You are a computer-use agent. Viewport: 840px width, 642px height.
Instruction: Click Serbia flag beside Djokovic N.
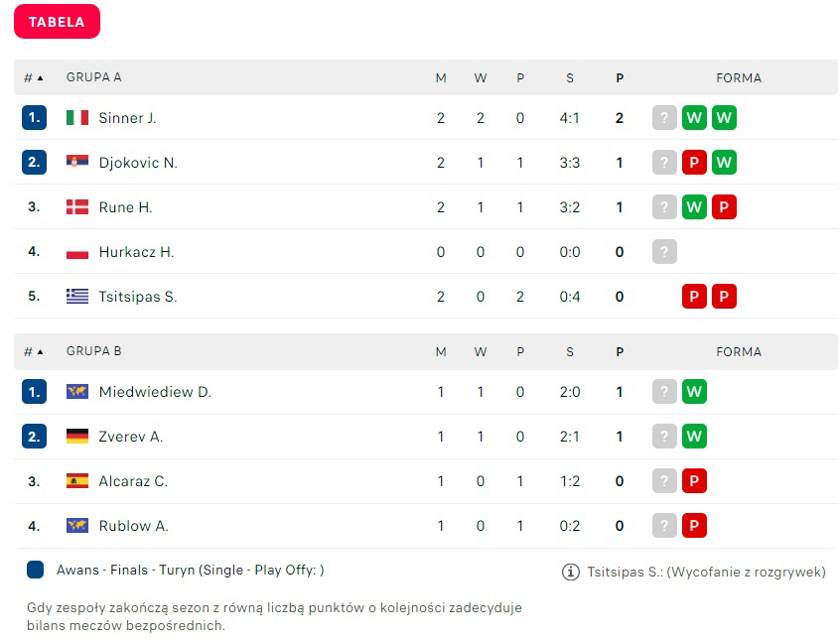(77, 163)
